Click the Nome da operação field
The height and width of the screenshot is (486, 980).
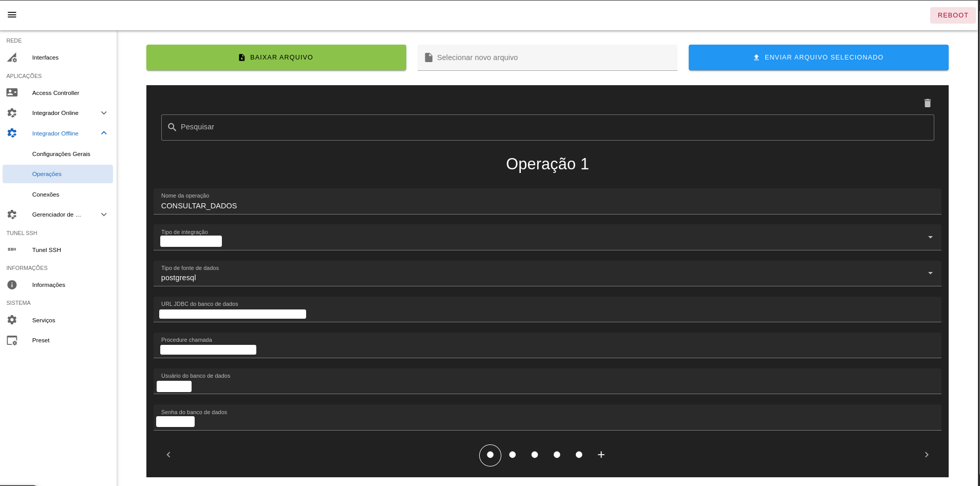click(548, 201)
